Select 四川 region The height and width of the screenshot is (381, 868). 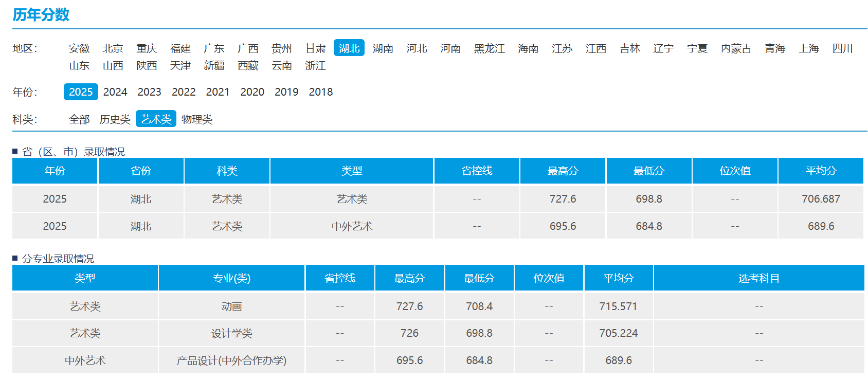tap(843, 48)
